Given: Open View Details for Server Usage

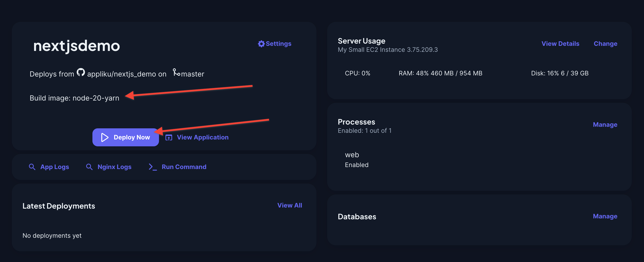Looking at the screenshot, I should [x=560, y=44].
